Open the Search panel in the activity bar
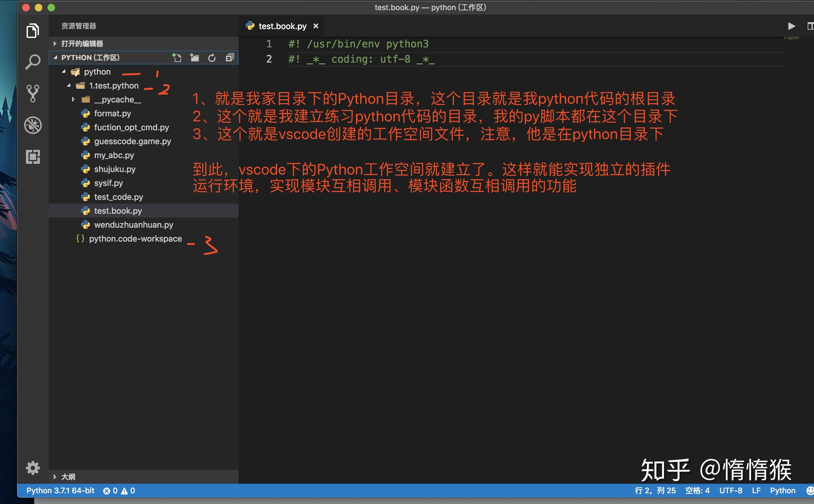Screen dimensions: 814x504 (x=32, y=61)
